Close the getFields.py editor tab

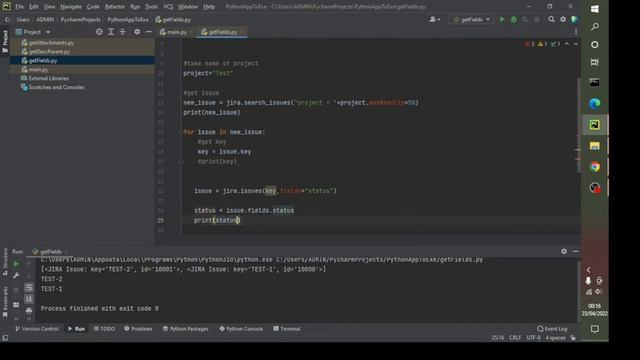tap(242, 32)
